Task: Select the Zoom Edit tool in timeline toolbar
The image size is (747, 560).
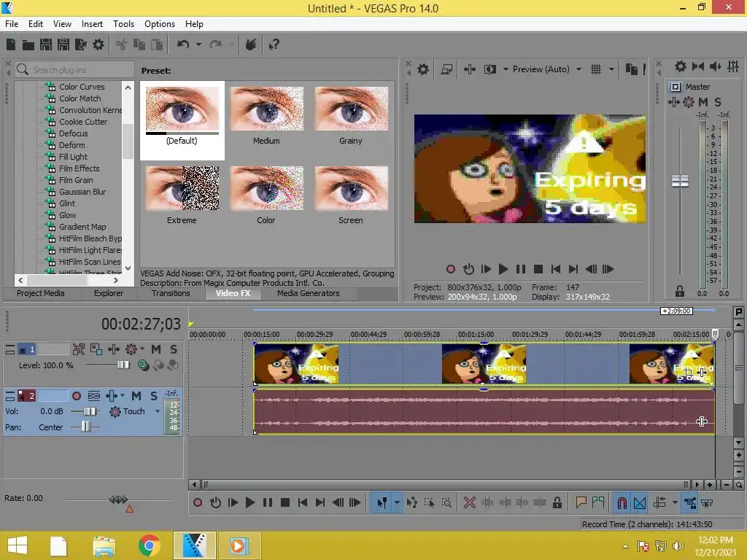Action: [x=446, y=503]
